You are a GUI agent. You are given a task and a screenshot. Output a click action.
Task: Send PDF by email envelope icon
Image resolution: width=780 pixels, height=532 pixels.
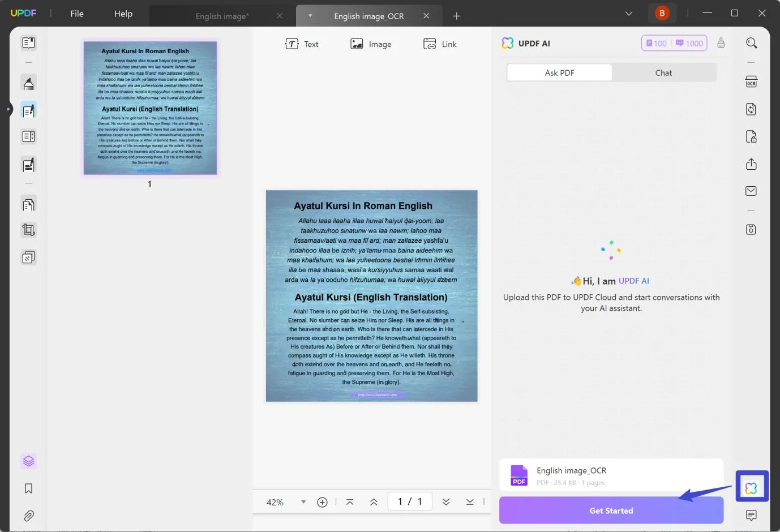click(x=751, y=191)
